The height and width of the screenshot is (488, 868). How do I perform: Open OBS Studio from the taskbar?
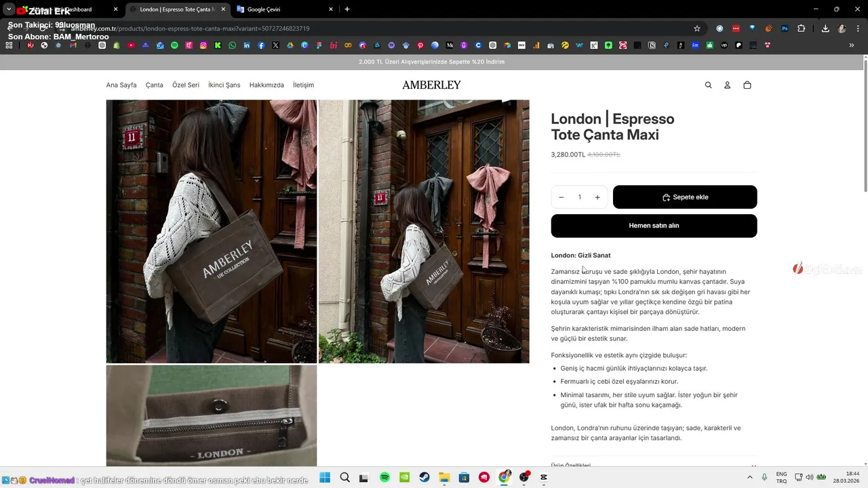click(x=524, y=477)
